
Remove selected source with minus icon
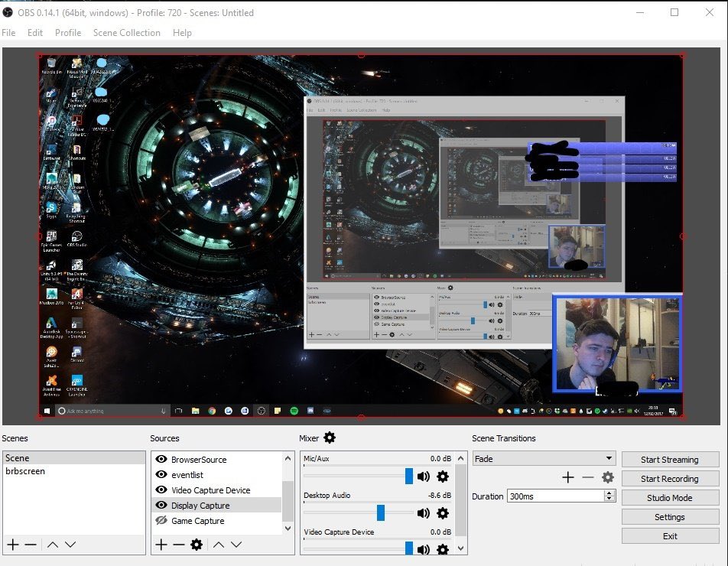coord(179,544)
